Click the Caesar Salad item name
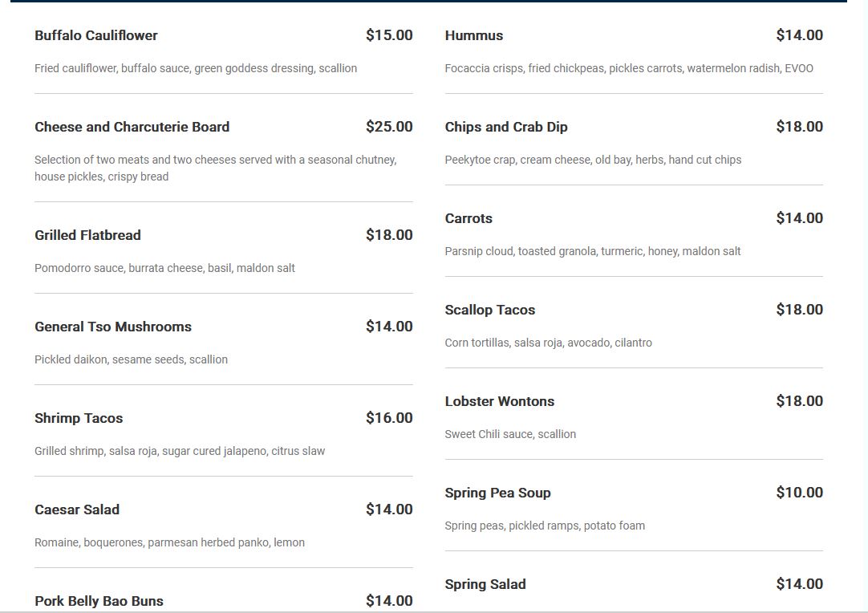The image size is (868, 613). 77,509
